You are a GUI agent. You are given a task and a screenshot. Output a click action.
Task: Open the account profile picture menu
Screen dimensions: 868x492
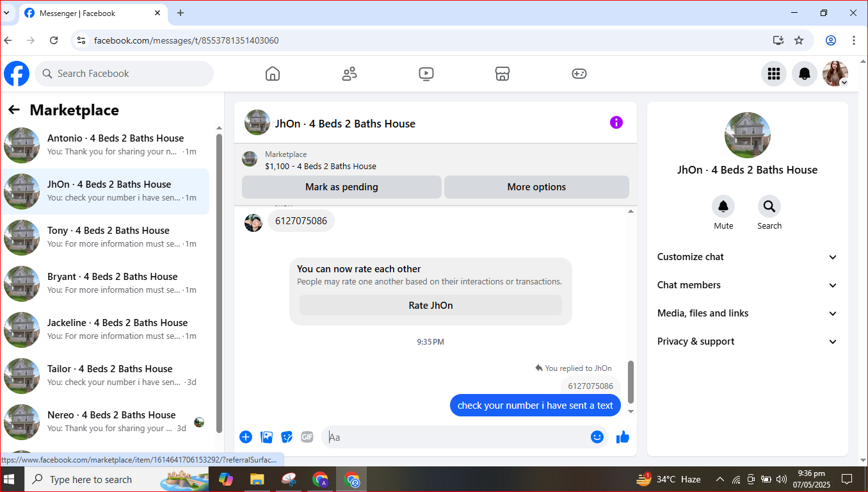(835, 74)
